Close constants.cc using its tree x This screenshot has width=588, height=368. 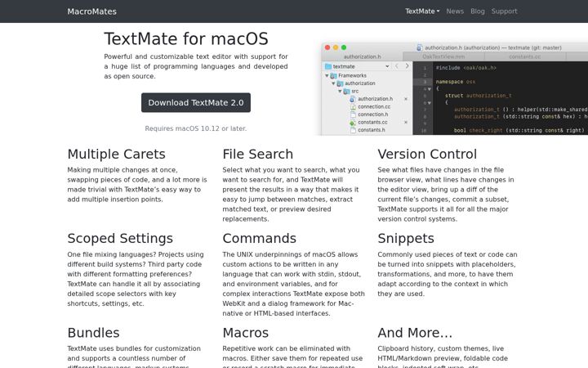(406, 122)
